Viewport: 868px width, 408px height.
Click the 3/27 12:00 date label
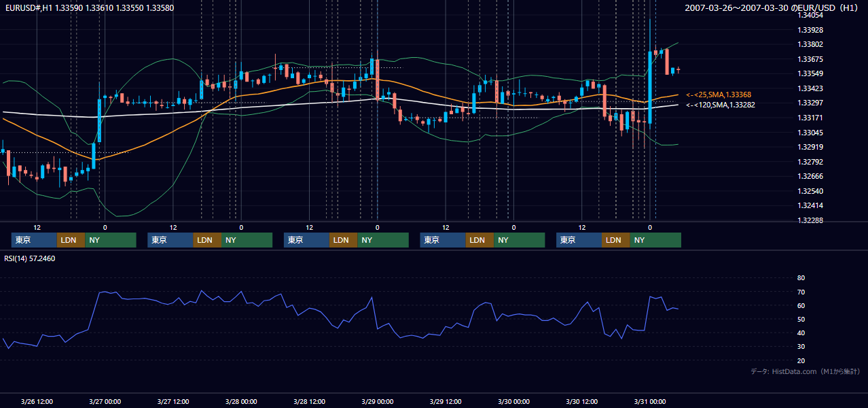click(173, 401)
